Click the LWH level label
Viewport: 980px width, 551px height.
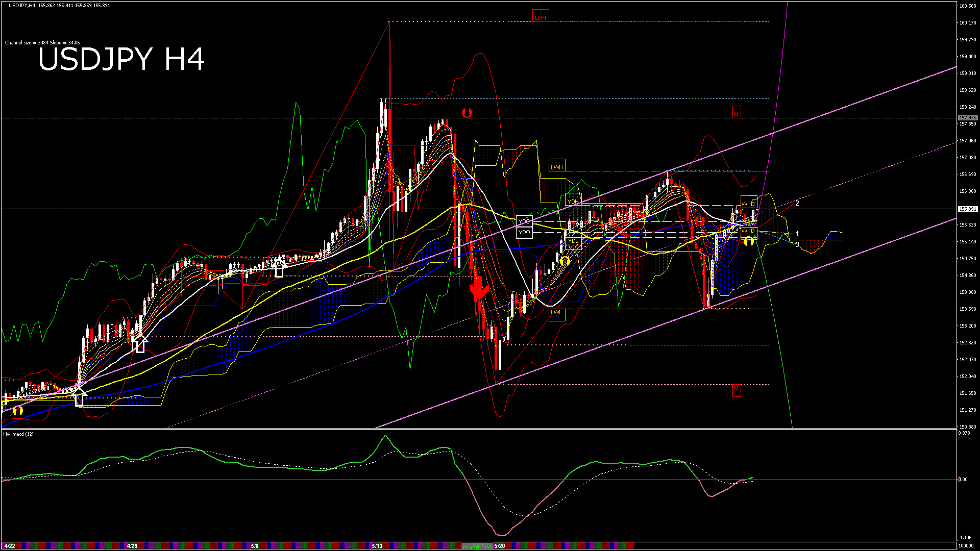point(556,167)
